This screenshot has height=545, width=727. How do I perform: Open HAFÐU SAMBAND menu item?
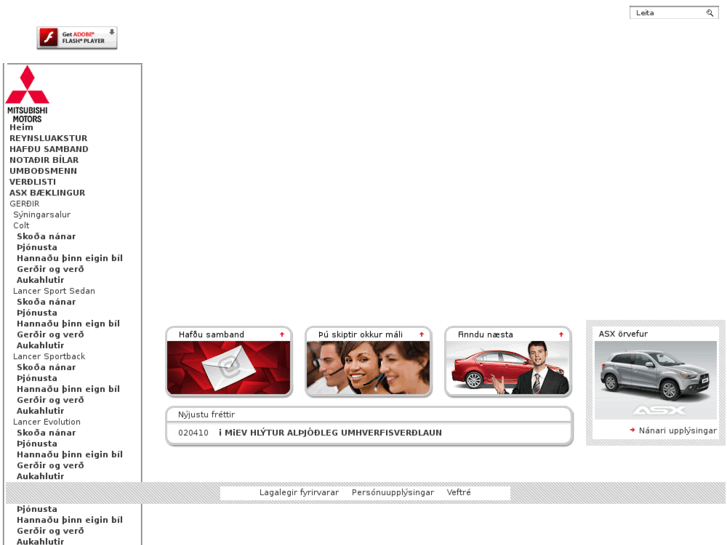coord(49,149)
